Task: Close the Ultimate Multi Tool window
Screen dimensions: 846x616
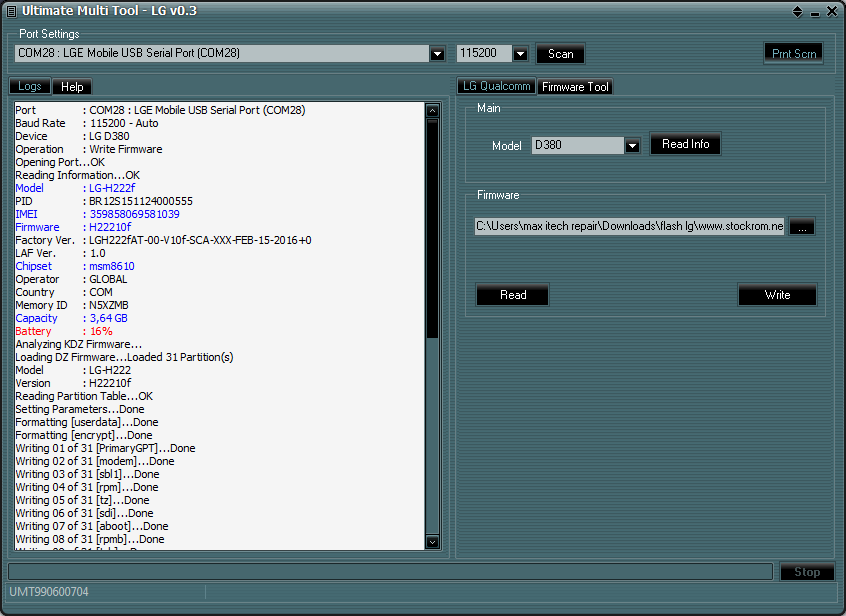Action: click(x=832, y=11)
